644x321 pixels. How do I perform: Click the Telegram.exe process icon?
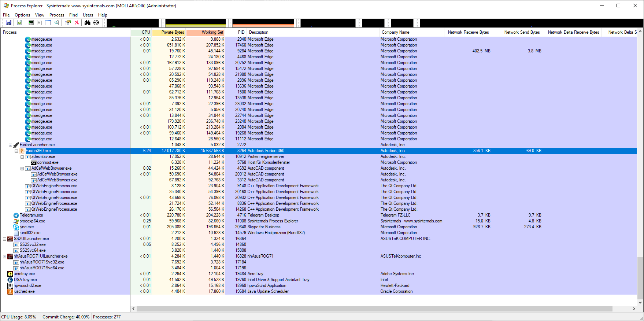[16, 215]
